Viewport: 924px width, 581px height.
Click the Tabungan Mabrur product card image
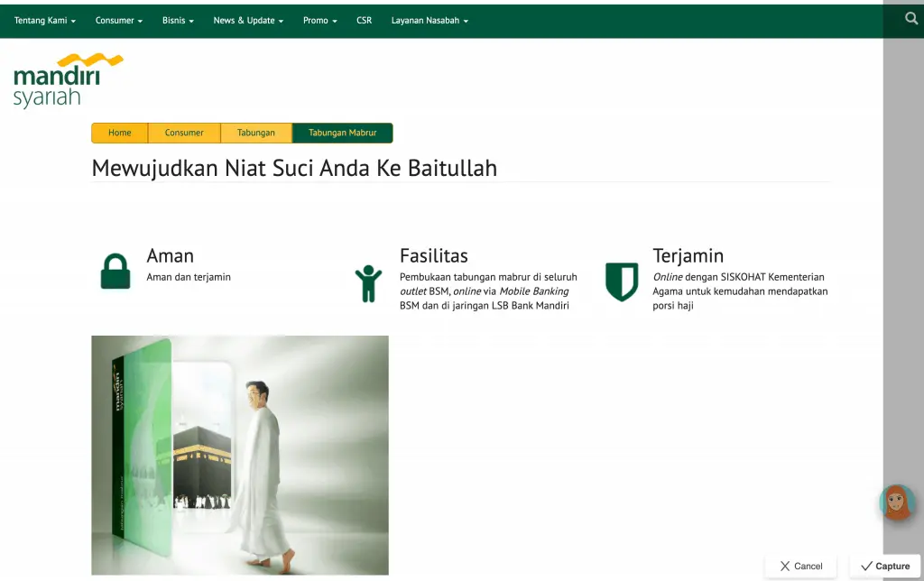coord(239,456)
